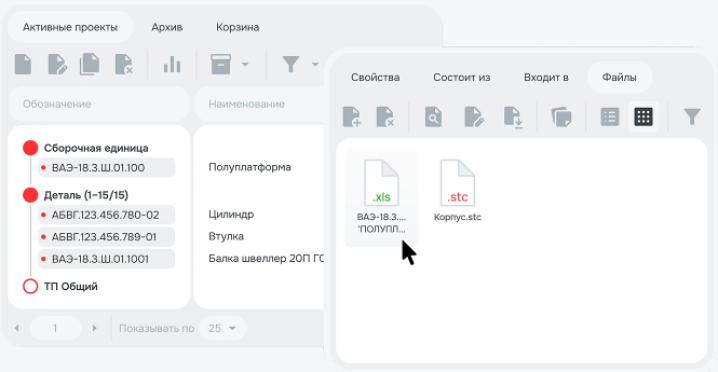Image resolution: width=718 pixels, height=372 pixels.
Task: Click the Обозначение filter field
Action: point(99,104)
